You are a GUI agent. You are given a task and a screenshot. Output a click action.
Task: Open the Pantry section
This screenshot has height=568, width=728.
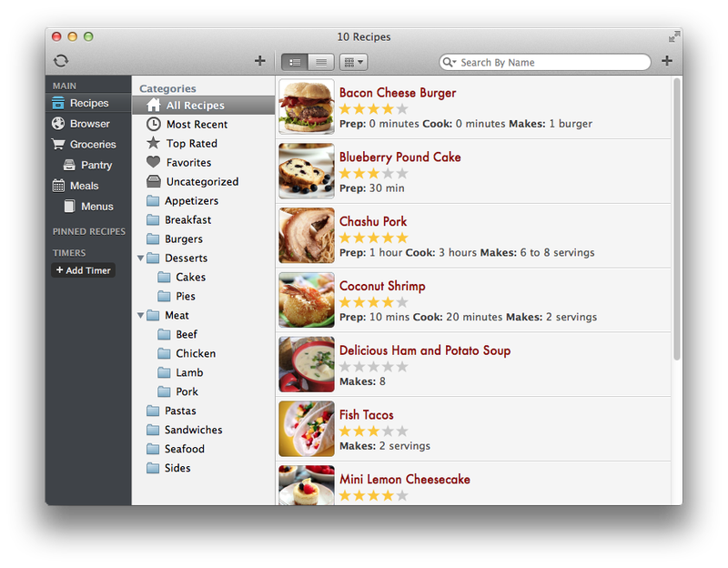coord(96,166)
